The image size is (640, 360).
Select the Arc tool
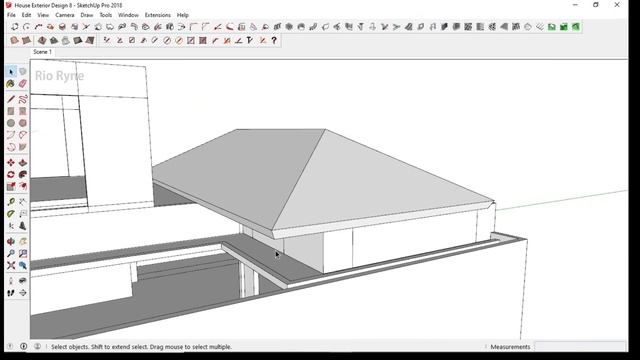pos(11,135)
